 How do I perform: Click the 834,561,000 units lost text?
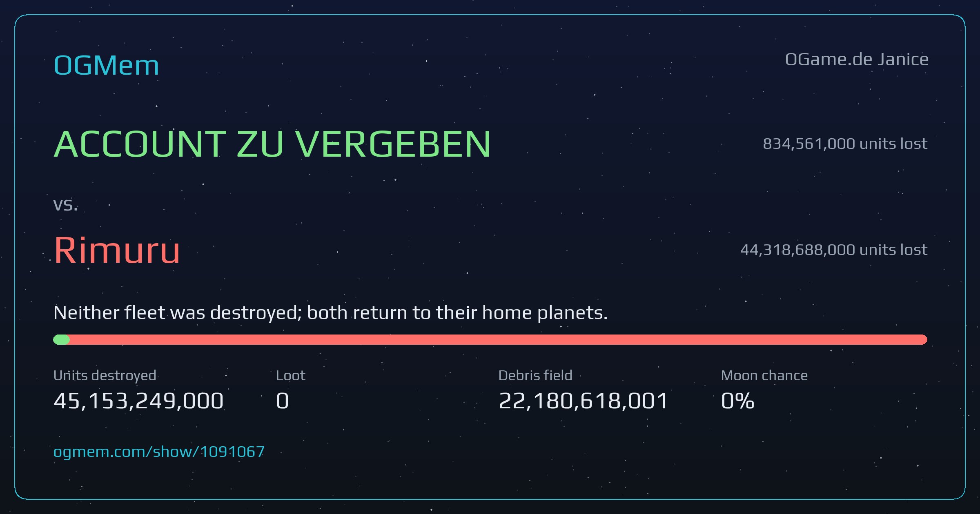tap(845, 144)
